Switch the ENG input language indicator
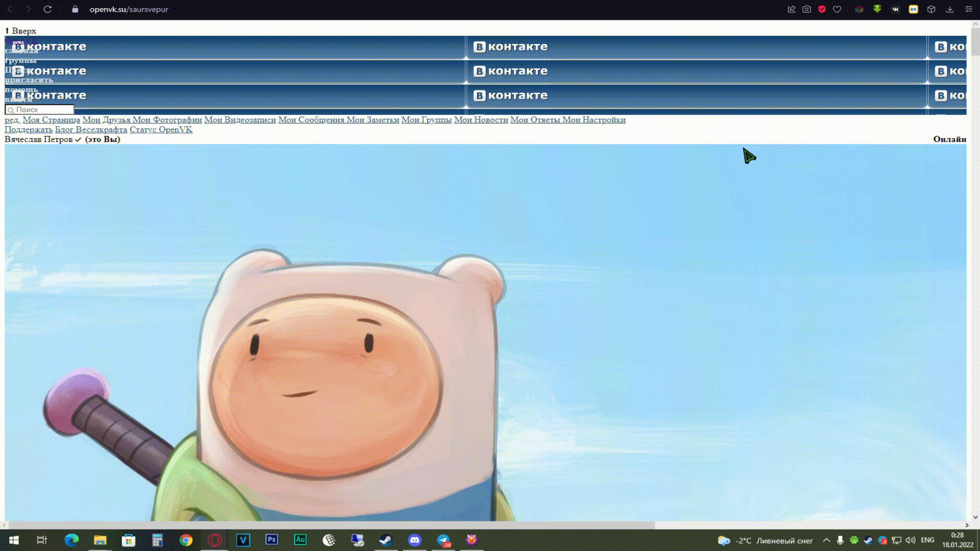 (x=927, y=540)
